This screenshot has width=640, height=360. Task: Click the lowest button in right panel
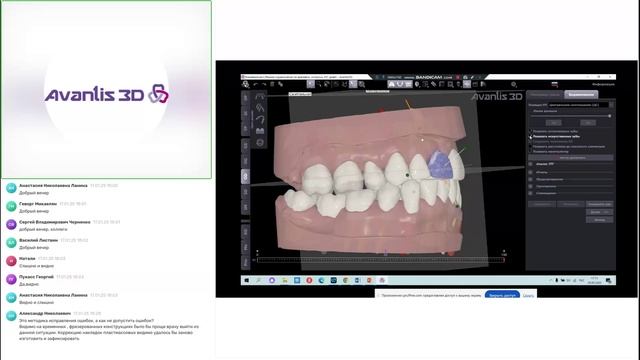pos(600,220)
